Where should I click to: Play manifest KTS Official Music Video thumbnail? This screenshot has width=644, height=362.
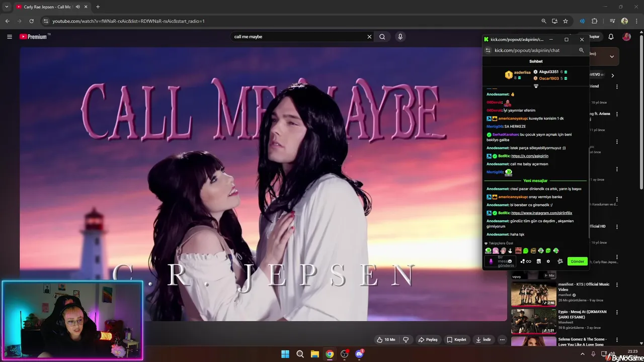click(x=534, y=294)
